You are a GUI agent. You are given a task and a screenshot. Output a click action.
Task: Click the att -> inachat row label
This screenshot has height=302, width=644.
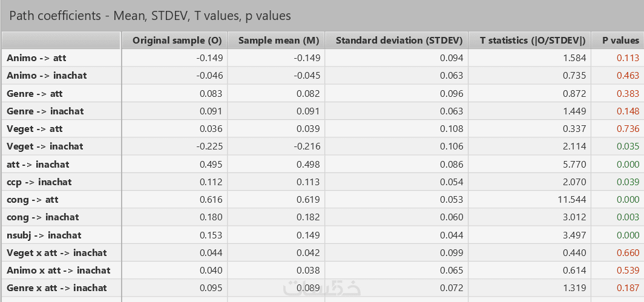(38, 165)
